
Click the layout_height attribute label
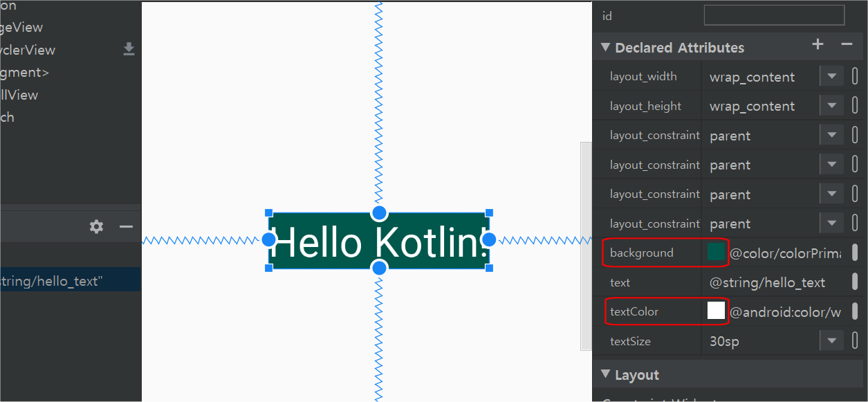click(645, 106)
